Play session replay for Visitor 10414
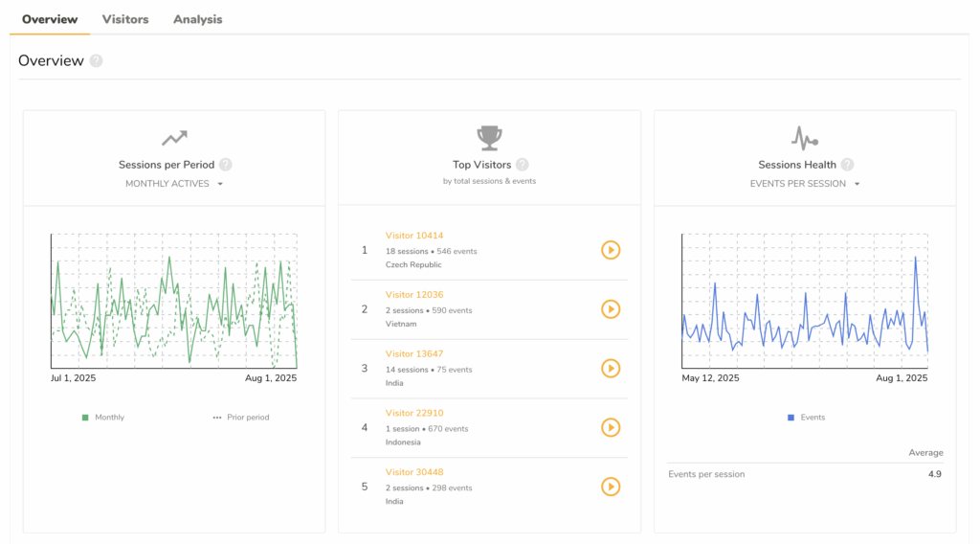This screenshot has height=544, width=980. (611, 250)
